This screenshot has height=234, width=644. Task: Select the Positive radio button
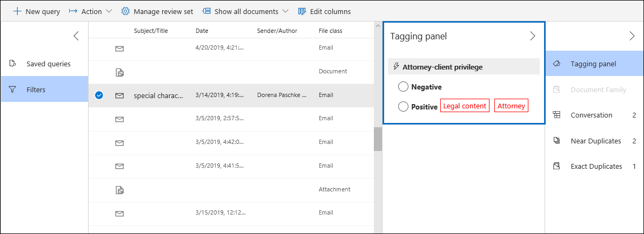click(403, 107)
